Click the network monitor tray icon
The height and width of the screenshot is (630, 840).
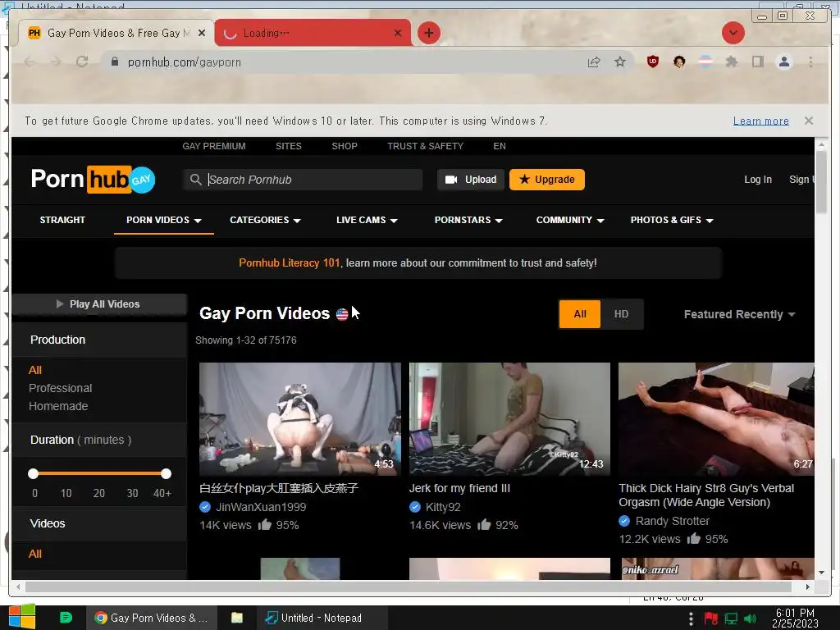point(731,619)
